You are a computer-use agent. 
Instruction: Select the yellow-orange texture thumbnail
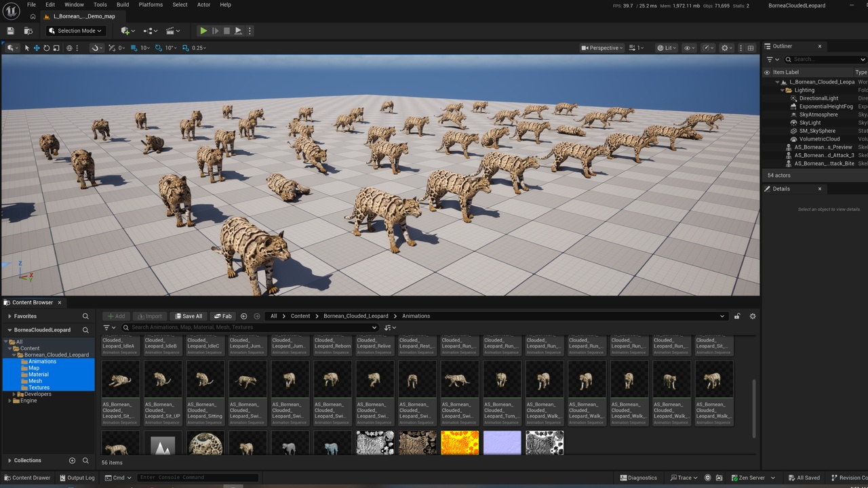click(x=460, y=443)
